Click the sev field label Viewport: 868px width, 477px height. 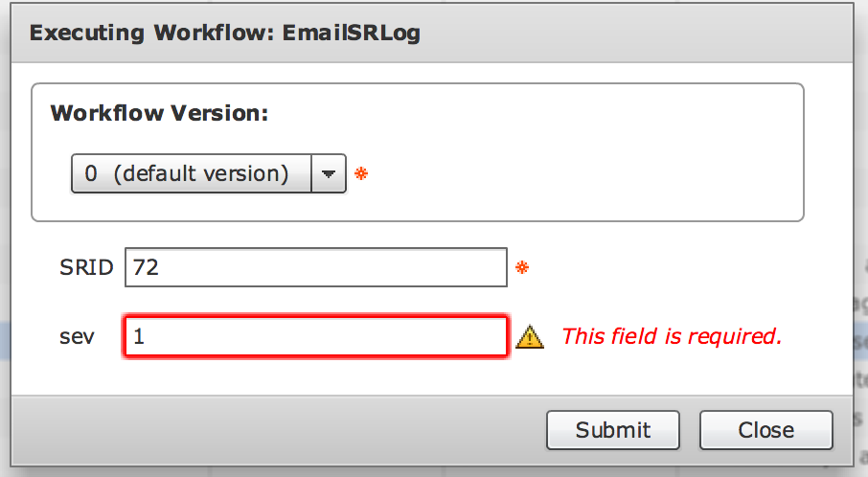click(77, 337)
